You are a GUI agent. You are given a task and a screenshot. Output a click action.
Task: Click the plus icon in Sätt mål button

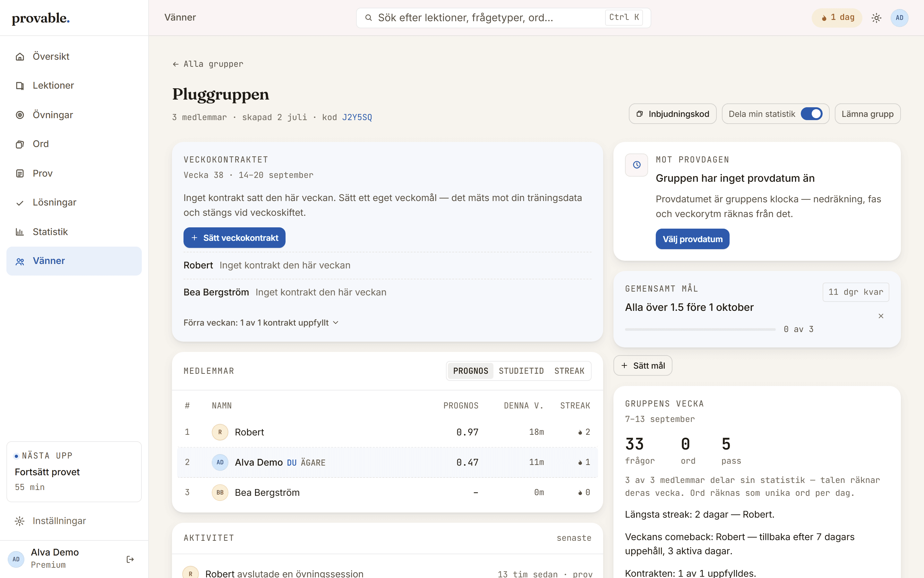coord(624,365)
